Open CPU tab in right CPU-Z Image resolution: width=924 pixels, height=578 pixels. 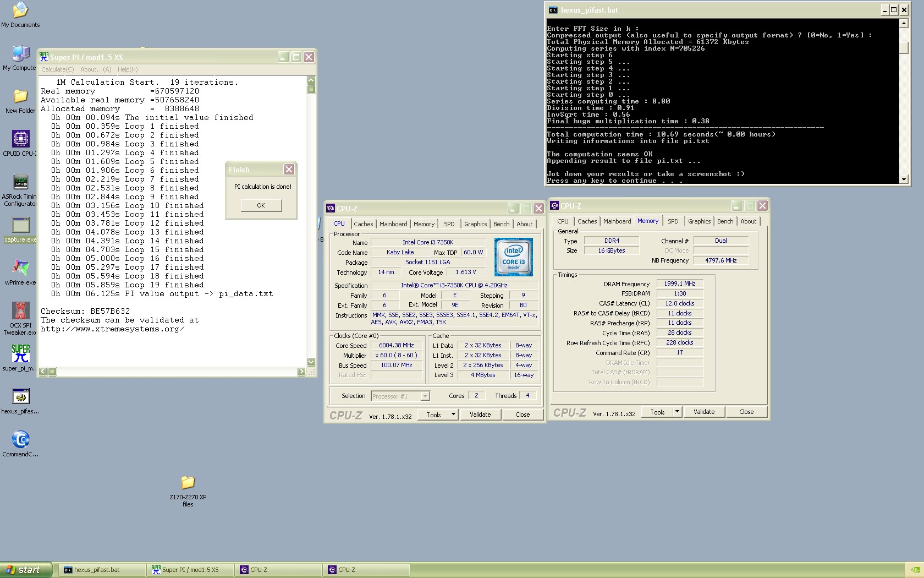563,221
